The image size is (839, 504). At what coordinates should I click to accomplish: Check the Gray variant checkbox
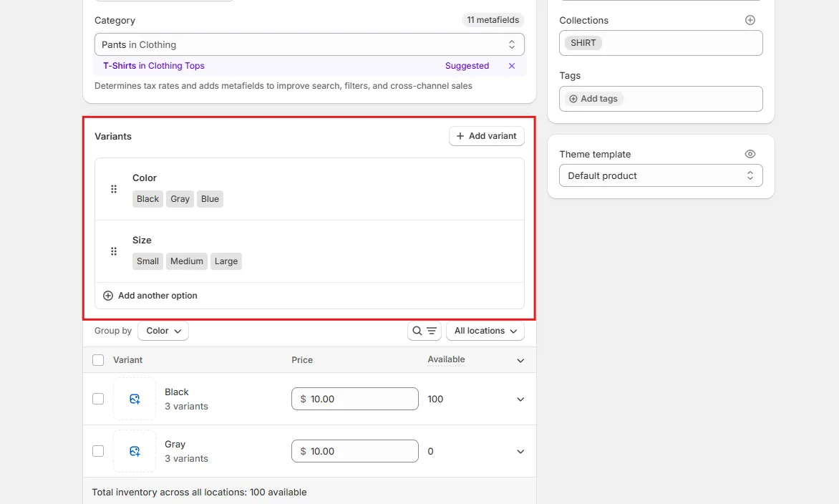98,451
